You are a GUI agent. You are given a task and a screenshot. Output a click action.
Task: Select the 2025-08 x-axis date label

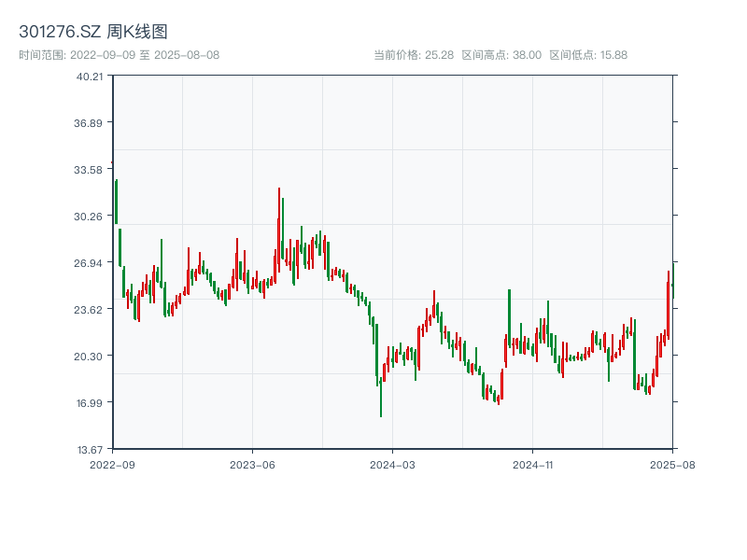click(x=671, y=464)
